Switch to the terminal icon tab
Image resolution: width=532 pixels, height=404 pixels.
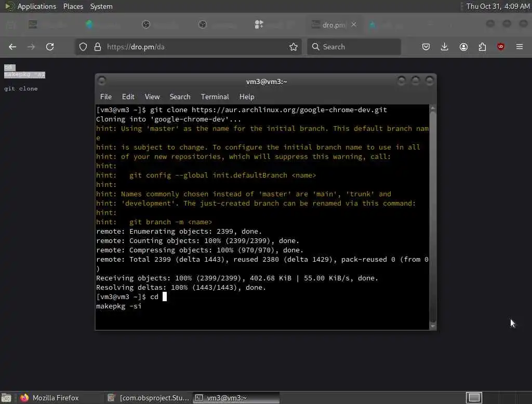point(33,24)
